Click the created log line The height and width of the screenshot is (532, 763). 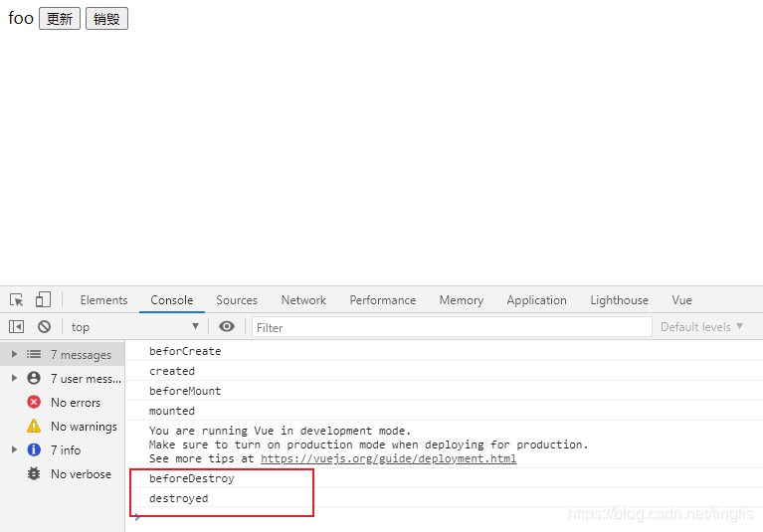(444, 371)
